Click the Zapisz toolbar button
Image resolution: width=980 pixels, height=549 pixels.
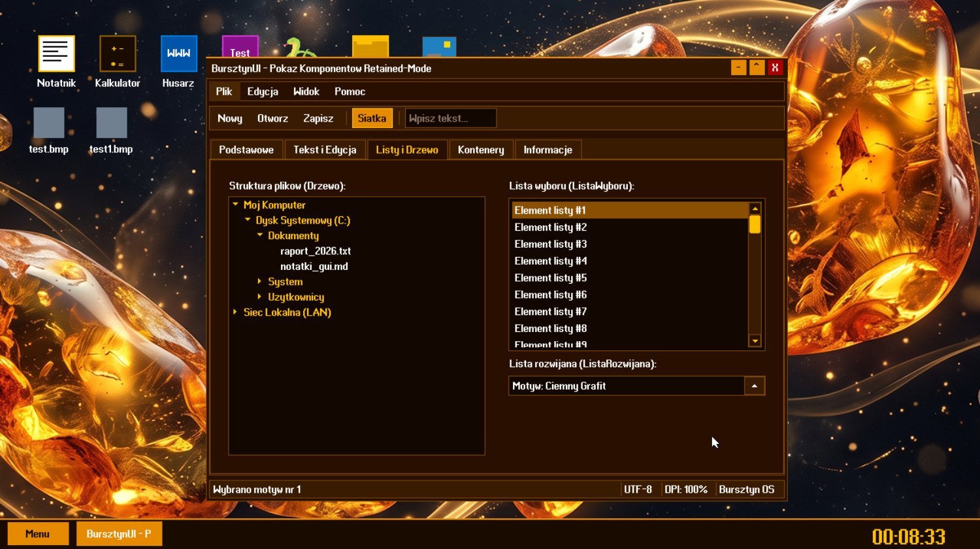(x=318, y=118)
